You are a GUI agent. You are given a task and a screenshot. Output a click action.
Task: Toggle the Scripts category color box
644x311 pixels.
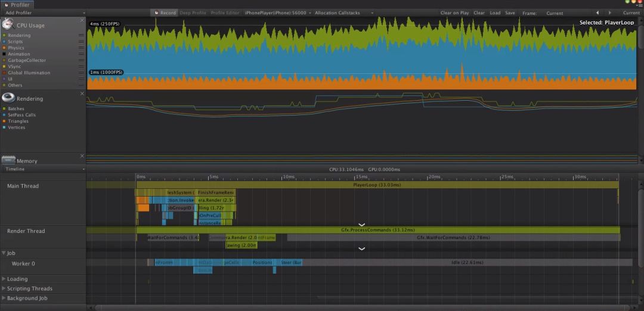4,42
